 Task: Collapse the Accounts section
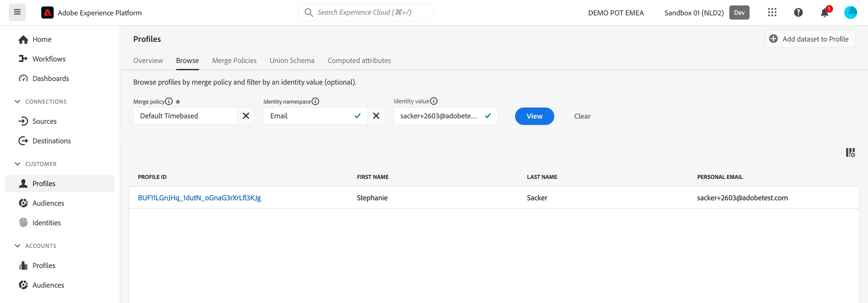(17, 246)
